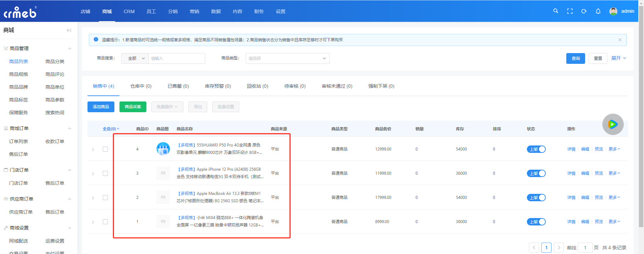Click the admin avatar picture

point(613,11)
